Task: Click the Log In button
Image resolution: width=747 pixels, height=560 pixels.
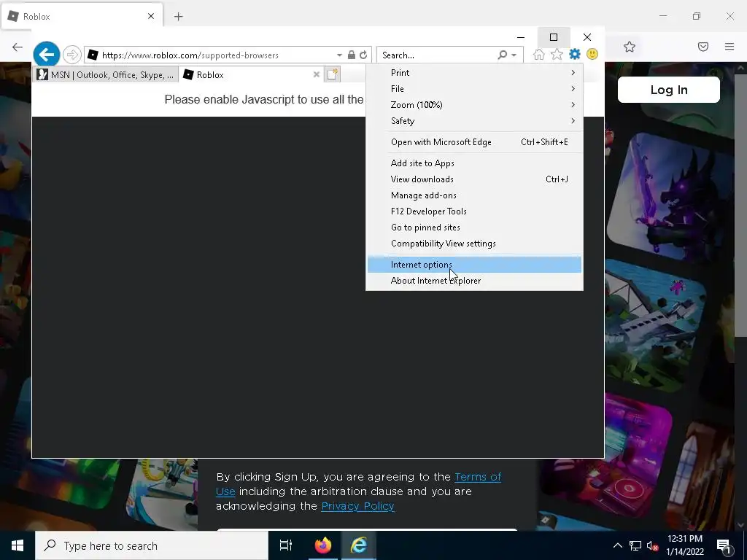Action: tap(669, 90)
